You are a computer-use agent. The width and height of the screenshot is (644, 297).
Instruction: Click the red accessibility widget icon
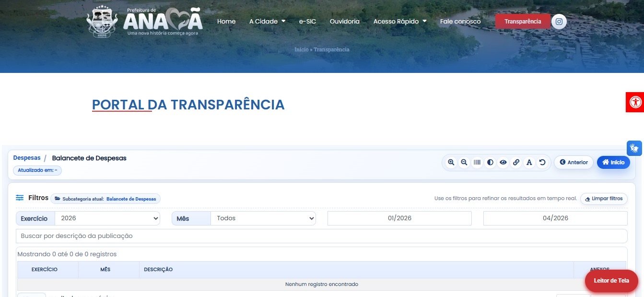(x=635, y=102)
